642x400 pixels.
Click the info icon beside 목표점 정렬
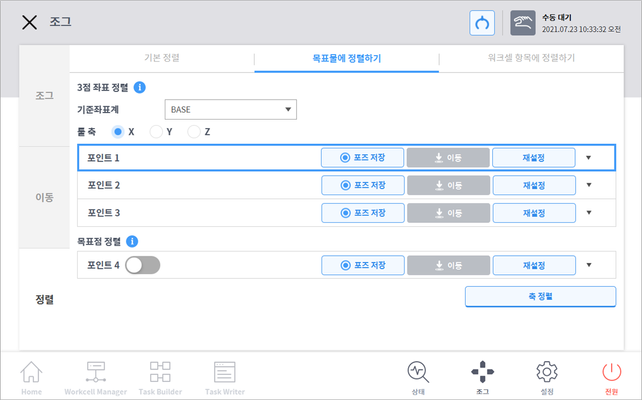click(x=133, y=241)
